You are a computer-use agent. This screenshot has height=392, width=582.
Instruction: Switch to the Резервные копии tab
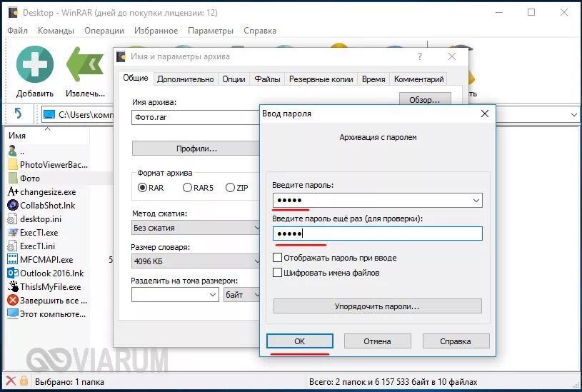coord(321,79)
